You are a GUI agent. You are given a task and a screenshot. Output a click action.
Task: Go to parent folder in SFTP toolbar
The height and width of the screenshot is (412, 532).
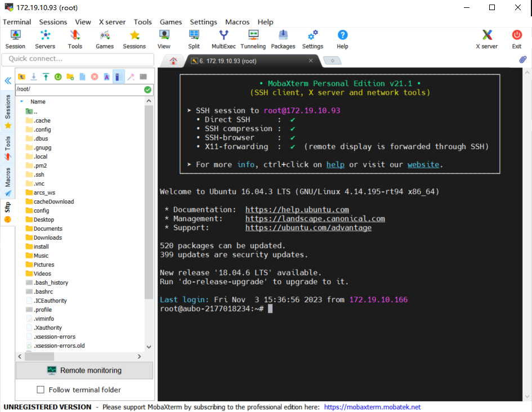(x=22, y=77)
